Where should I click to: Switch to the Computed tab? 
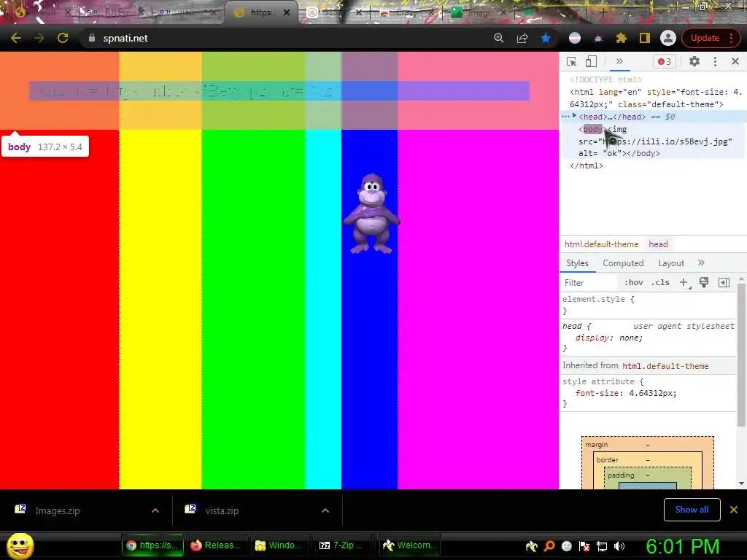tap(623, 263)
